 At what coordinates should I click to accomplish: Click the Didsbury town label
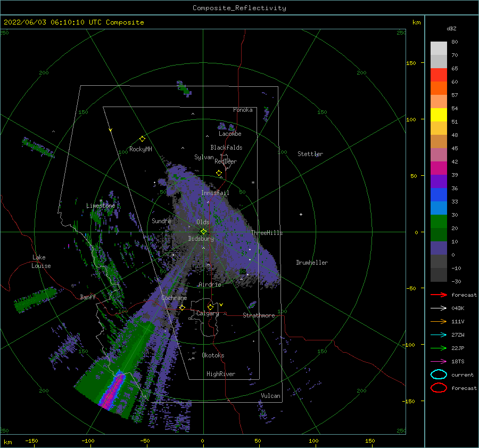click(201, 239)
